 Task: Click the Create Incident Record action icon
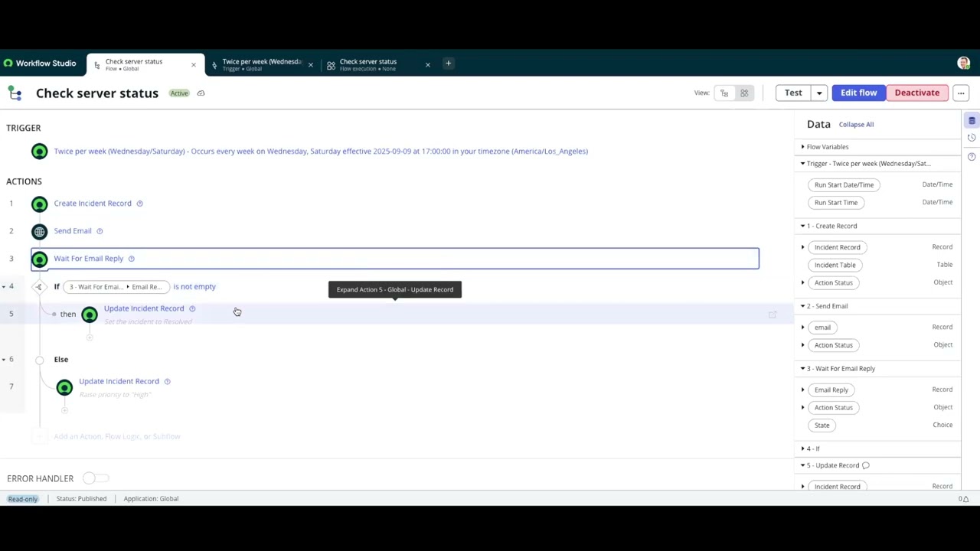[x=39, y=203]
